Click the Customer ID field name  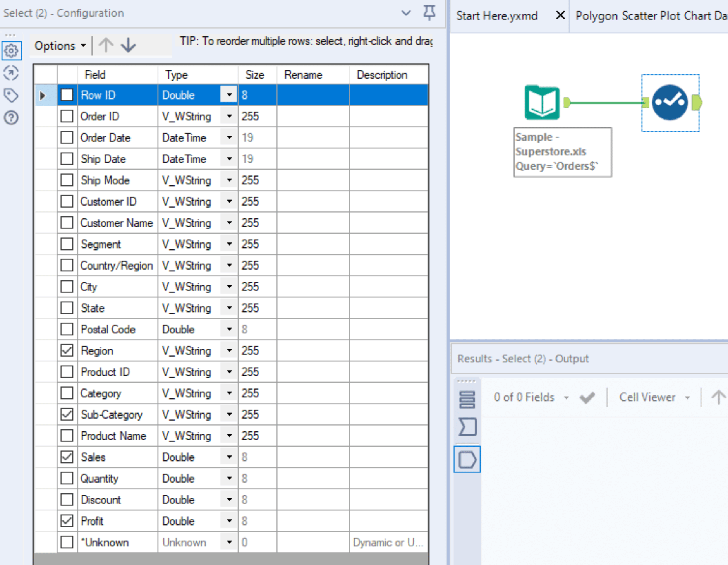pyautogui.click(x=108, y=201)
